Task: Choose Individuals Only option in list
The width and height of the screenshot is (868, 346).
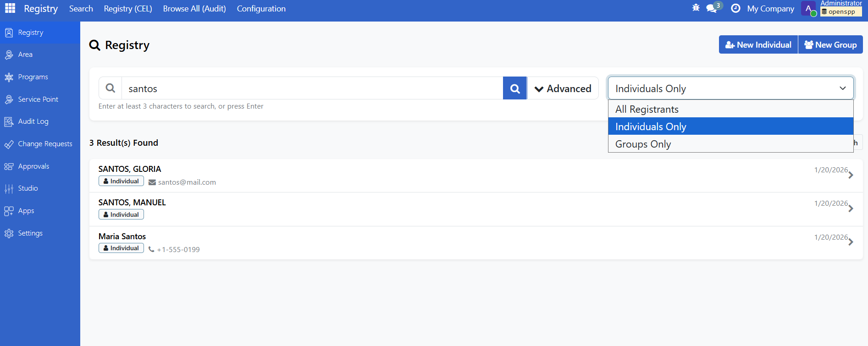Action: coord(731,126)
